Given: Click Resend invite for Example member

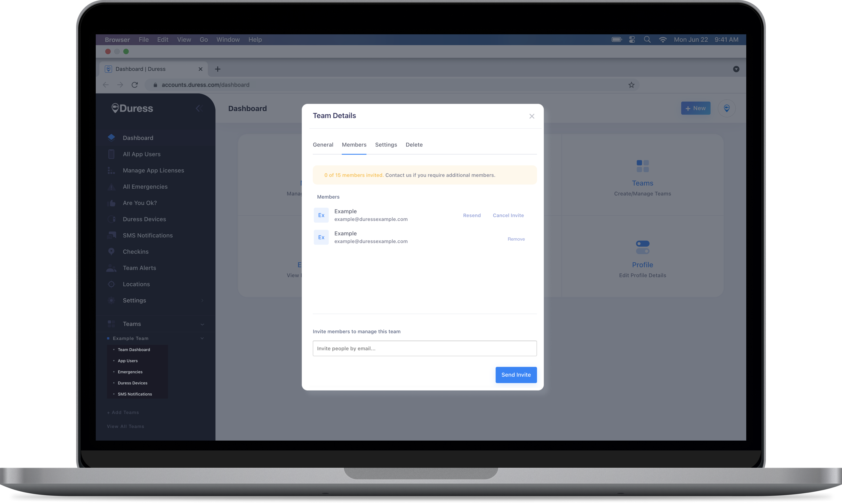Looking at the screenshot, I should click(472, 215).
